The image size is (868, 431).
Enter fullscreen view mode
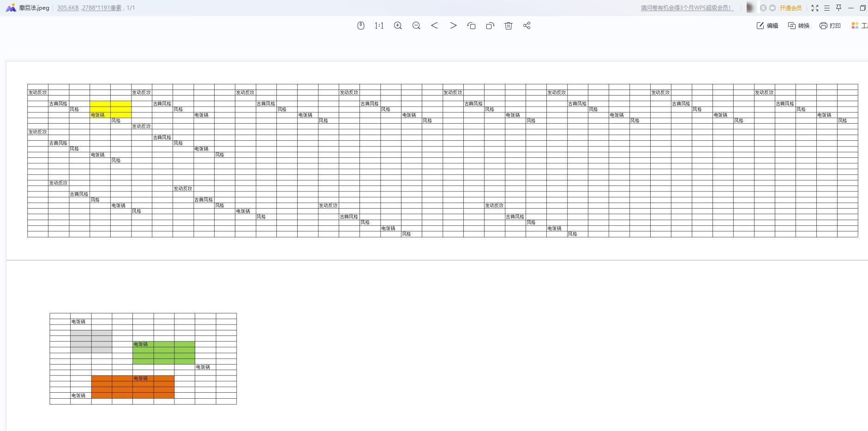click(x=815, y=8)
